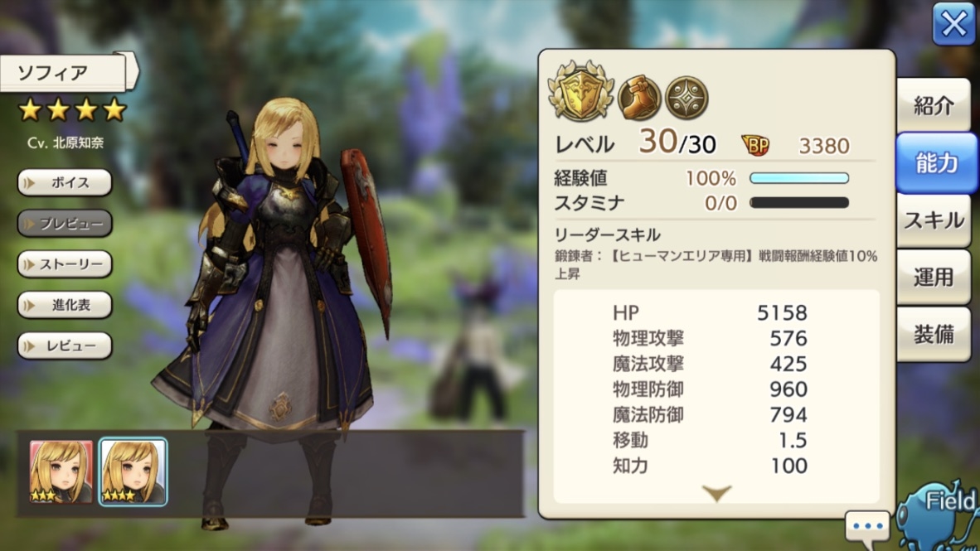Select the three-star Sophia portrait thumbnail
This screenshot has width=980, height=551.
coord(61,471)
